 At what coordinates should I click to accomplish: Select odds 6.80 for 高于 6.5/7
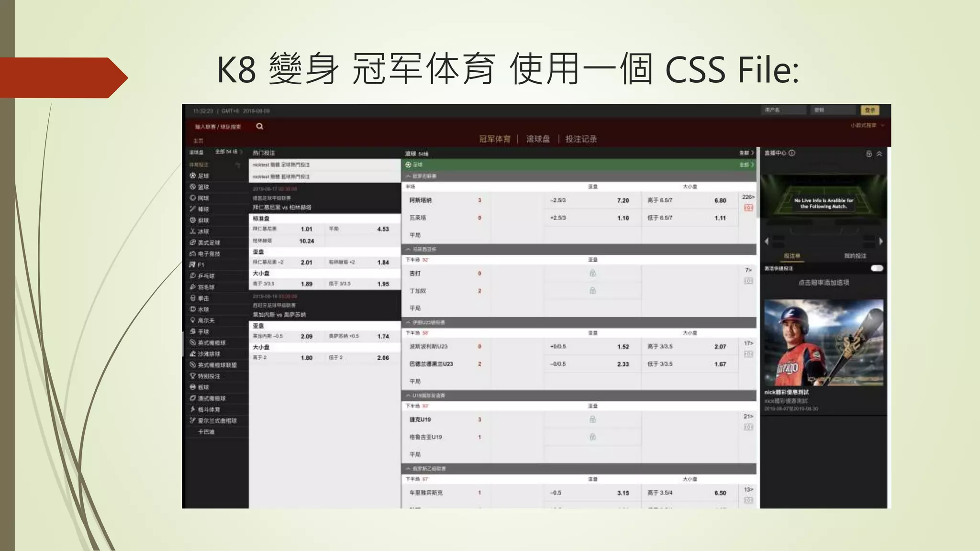(x=720, y=200)
